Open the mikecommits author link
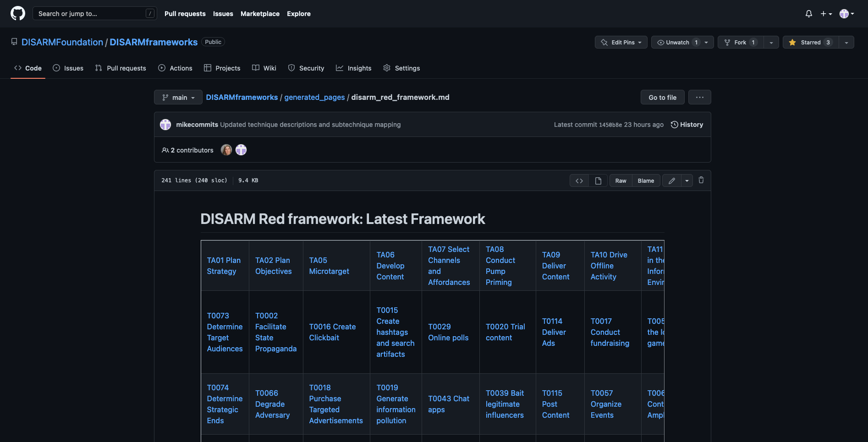 click(197, 125)
